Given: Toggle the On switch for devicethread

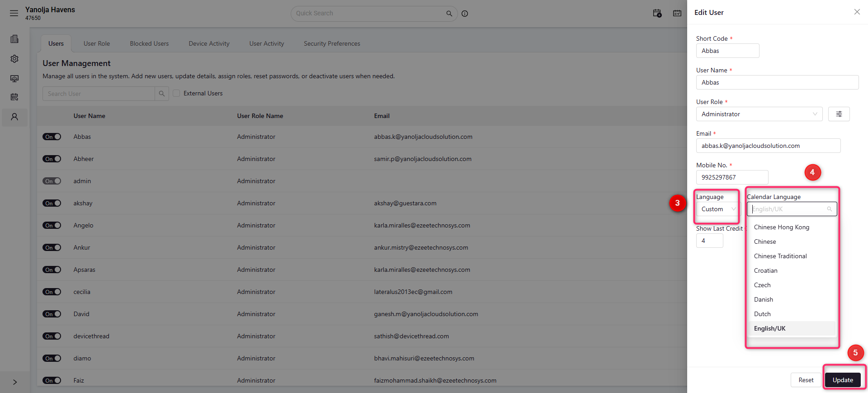Looking at the screenshot, I should pyautogui.click(x=52, y=336).
